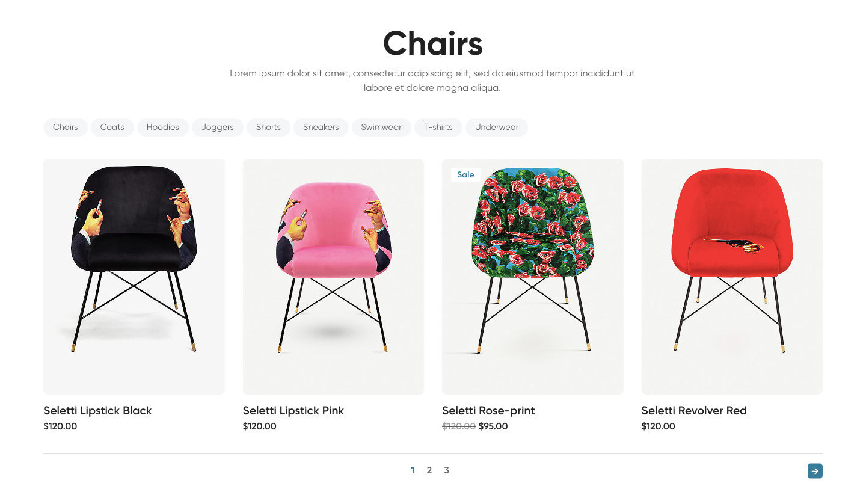Image resolution: width=866 pixels, height=504 pixels.
Task: Show the T-shirts category
Action: (x=438, y=128)
